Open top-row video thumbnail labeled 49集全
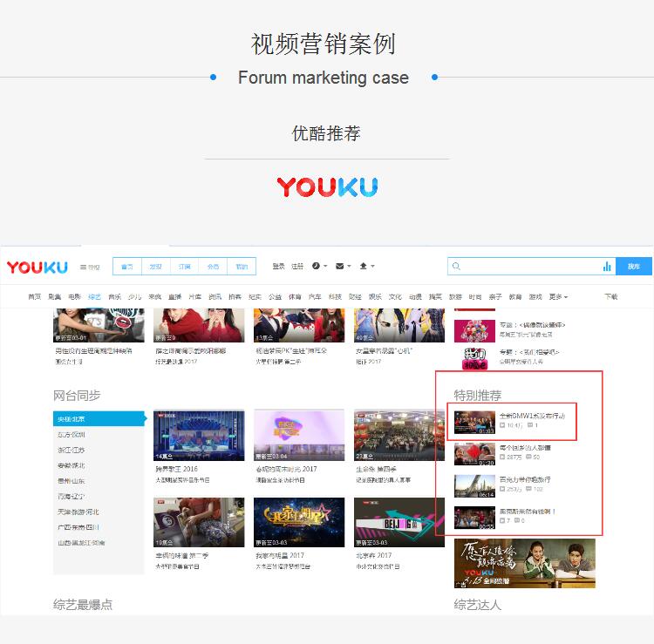Image resolution: width=654 pixels, height=644 pixels. 399,325
